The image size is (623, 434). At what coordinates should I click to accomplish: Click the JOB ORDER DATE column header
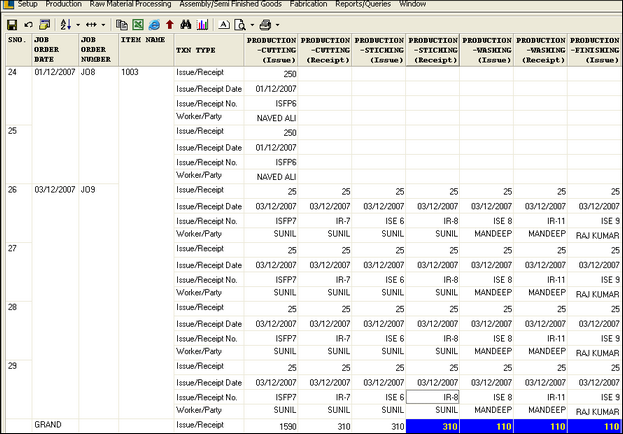(x=55, y=50)
